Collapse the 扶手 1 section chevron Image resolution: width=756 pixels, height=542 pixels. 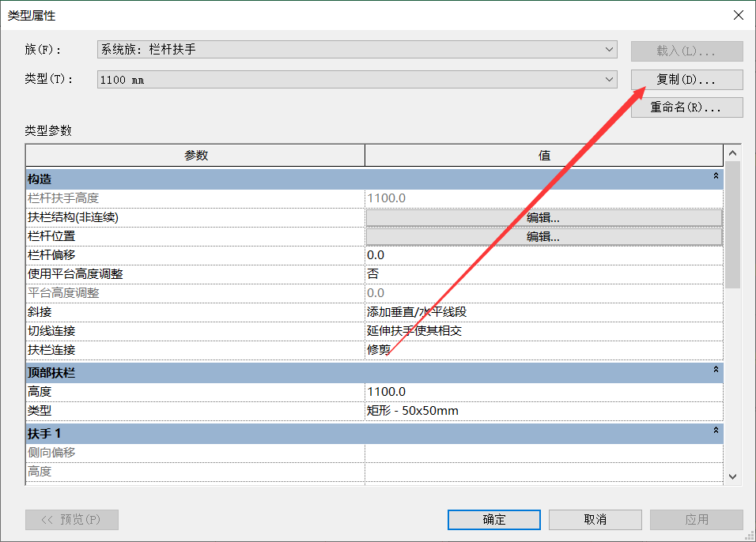[x=716, y=431]
